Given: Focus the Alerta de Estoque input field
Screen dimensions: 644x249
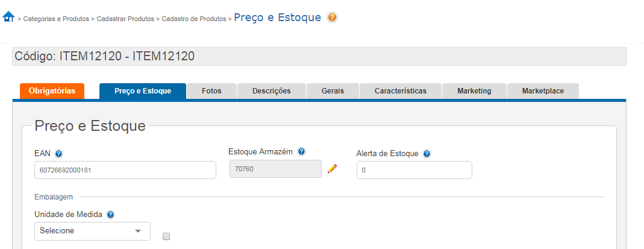Looking at the screenshot, I should [414, 170].
